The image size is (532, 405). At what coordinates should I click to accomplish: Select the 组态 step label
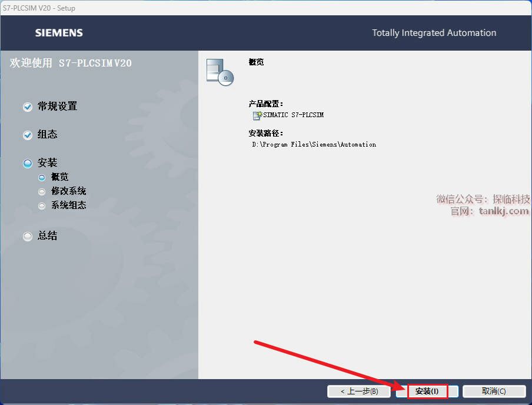coord(48,134)
